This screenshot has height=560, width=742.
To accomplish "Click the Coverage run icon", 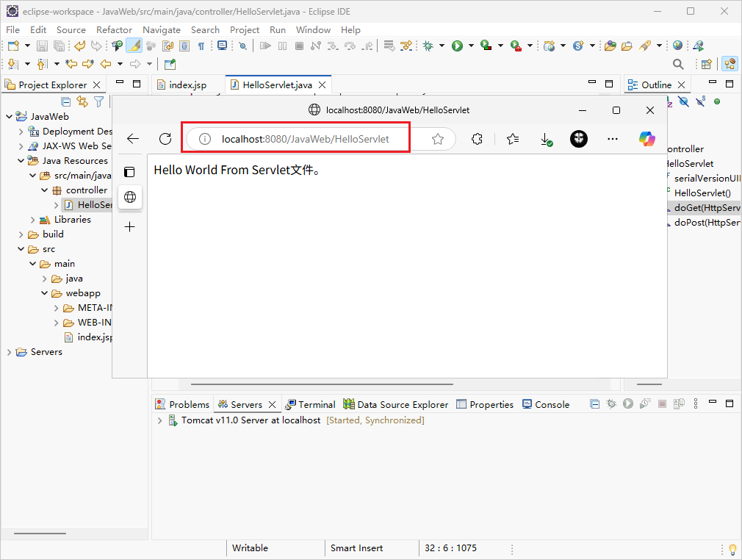I will (x=486, y=46).
